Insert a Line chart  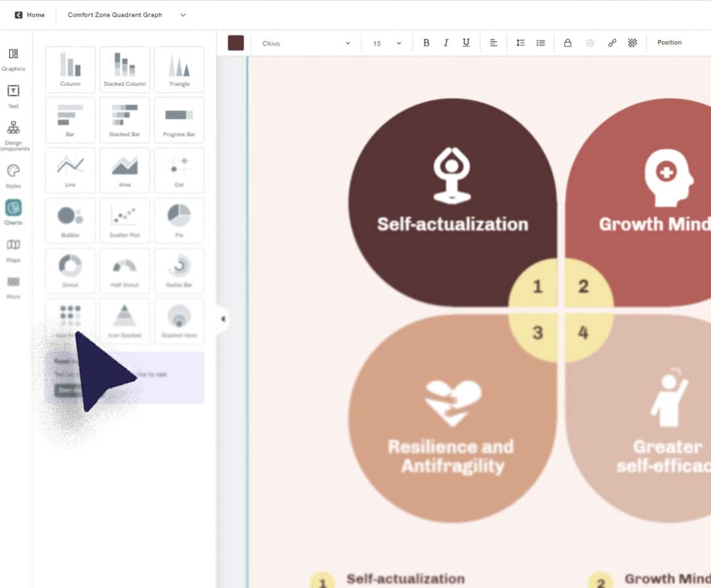point(70,170)
